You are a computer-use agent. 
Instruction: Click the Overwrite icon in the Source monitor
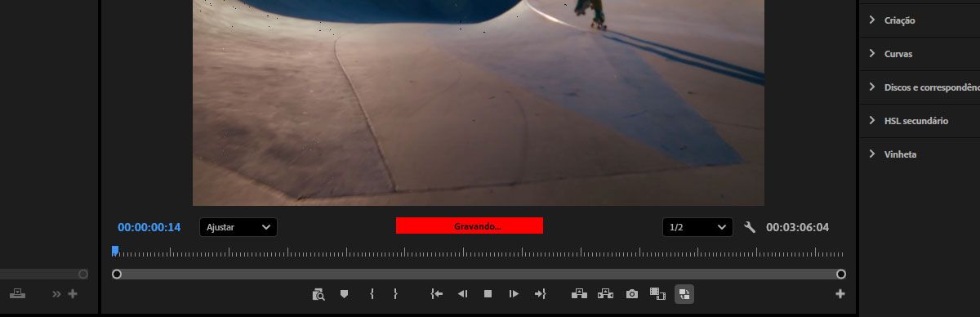click(18, 293)
